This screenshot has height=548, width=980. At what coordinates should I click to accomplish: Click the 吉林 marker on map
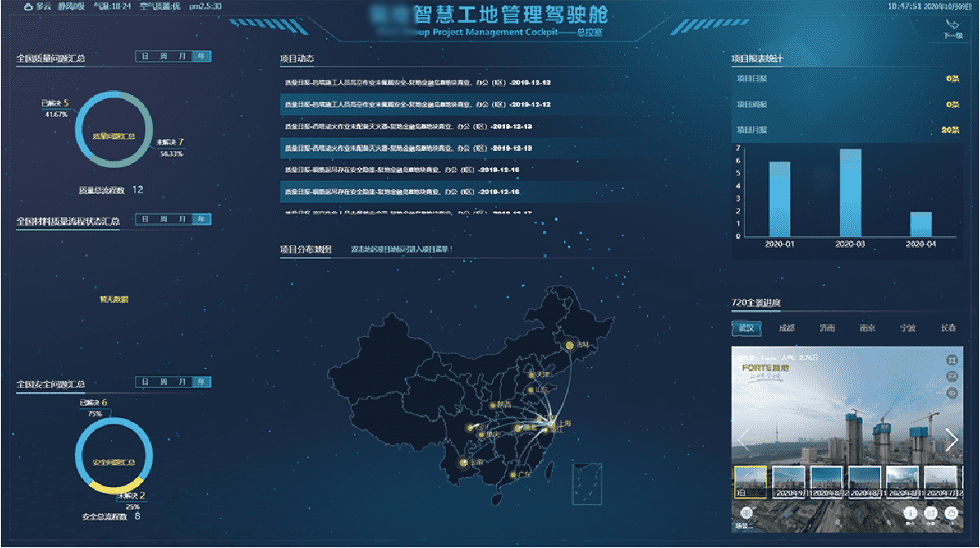[x=569, y=345]
